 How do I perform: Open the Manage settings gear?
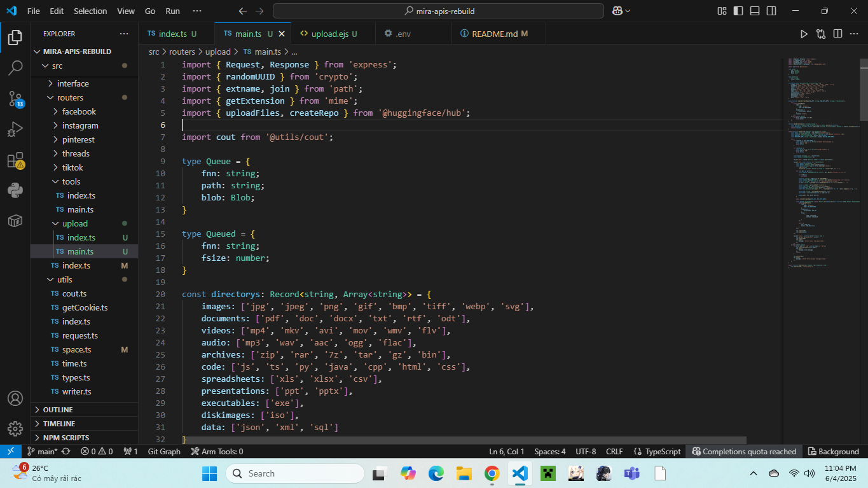point(15,428)
